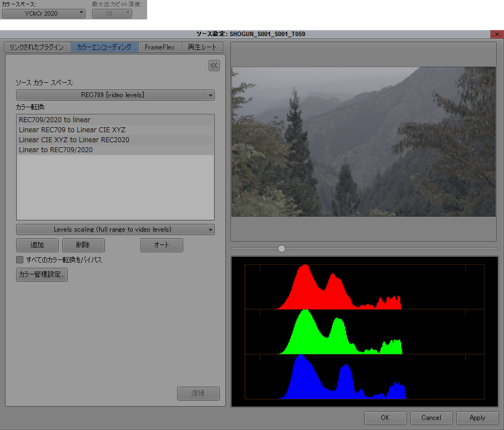Switch to リンクされたプラグイン tab
The image size is (504, 430).
(37, 47)
